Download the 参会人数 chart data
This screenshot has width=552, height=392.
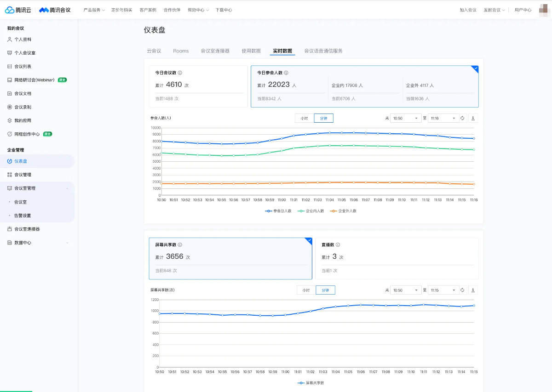click(473, 118)
